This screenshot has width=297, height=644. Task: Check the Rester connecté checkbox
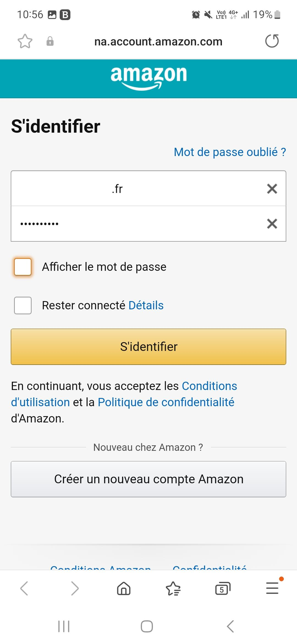pos(23,305)
